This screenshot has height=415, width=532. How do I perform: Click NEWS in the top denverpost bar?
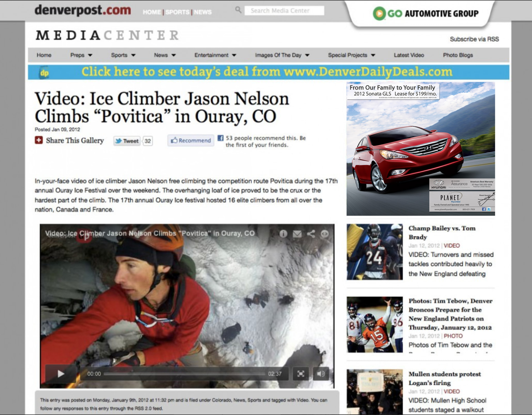pos(203,12)
